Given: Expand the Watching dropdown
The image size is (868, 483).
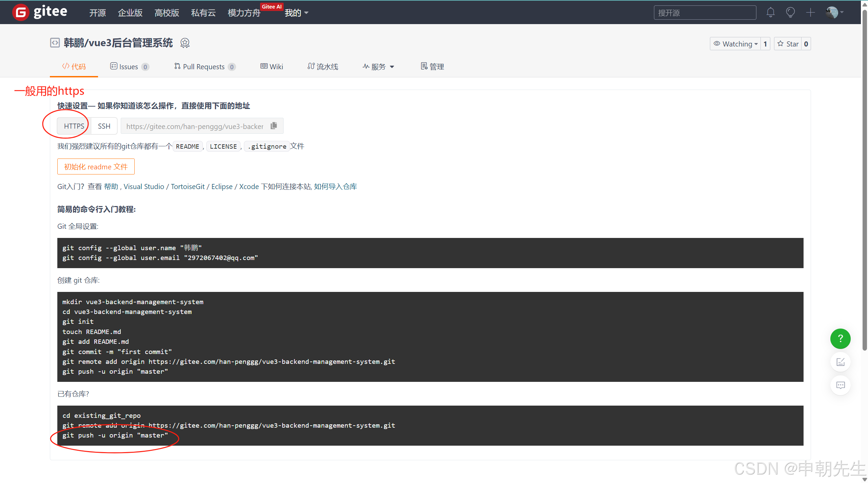Looking at the screenshot, I should 735,44.
